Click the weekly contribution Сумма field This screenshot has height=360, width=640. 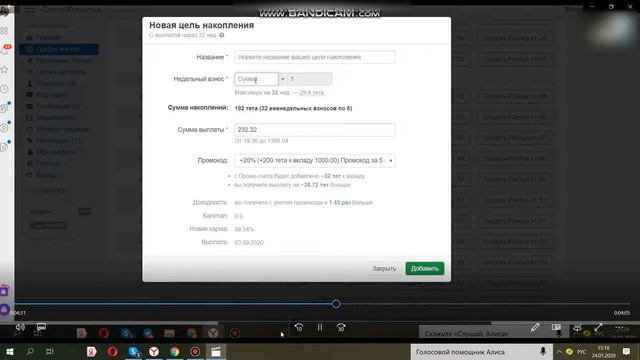pyautogui.click(x=256, y=79)
